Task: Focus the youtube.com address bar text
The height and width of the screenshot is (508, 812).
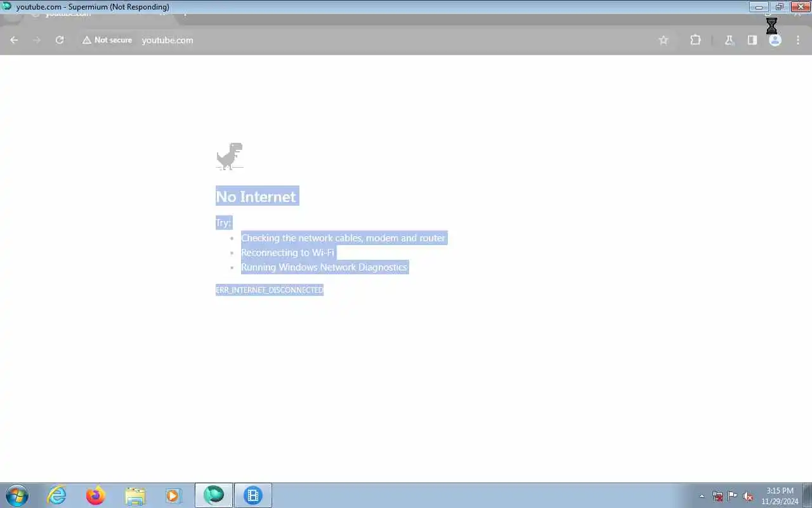Action: coord(167,40)
